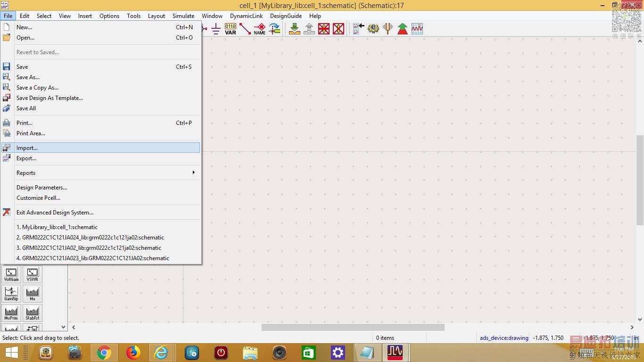Select the Insert Wire tool
This screenshot has height=362, width=644.
245,29
